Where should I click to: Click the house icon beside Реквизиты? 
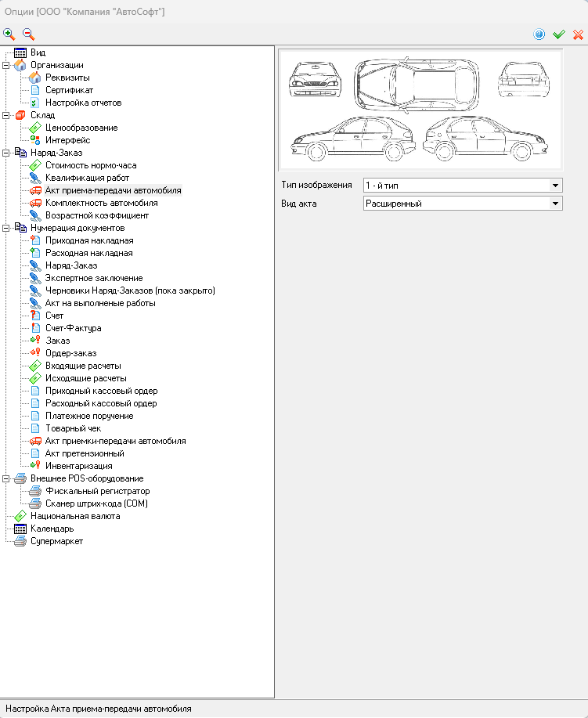coord(34,78)
